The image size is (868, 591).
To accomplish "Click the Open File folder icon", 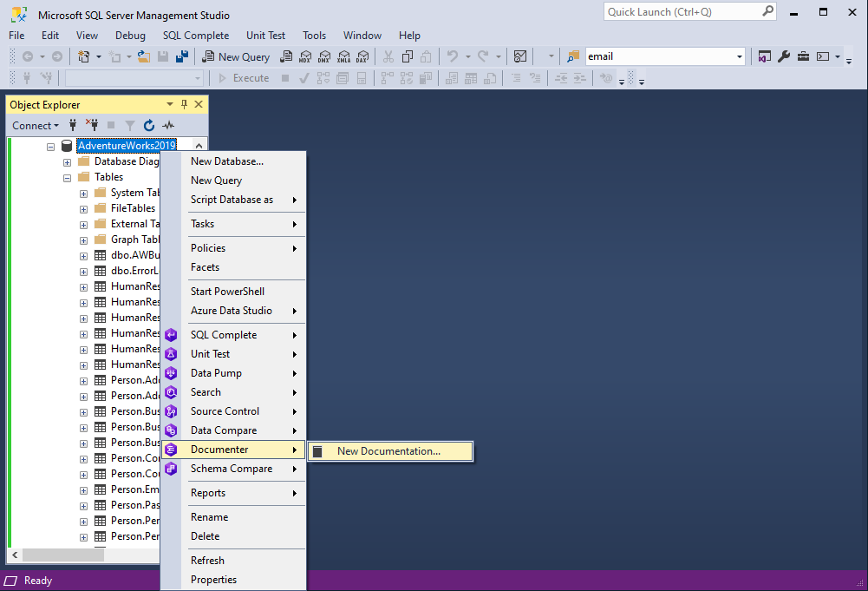I will 144,56.
